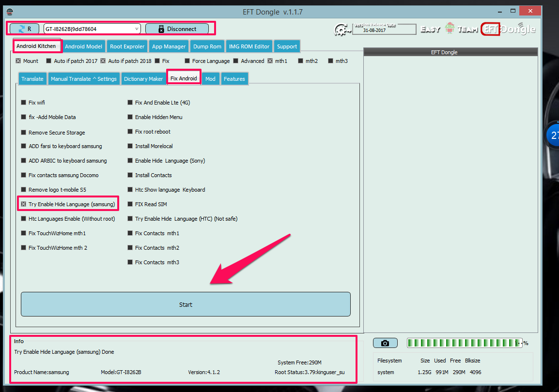Click the Start button
The height and width of the screenshot is (392, 559).
(186, 304)
